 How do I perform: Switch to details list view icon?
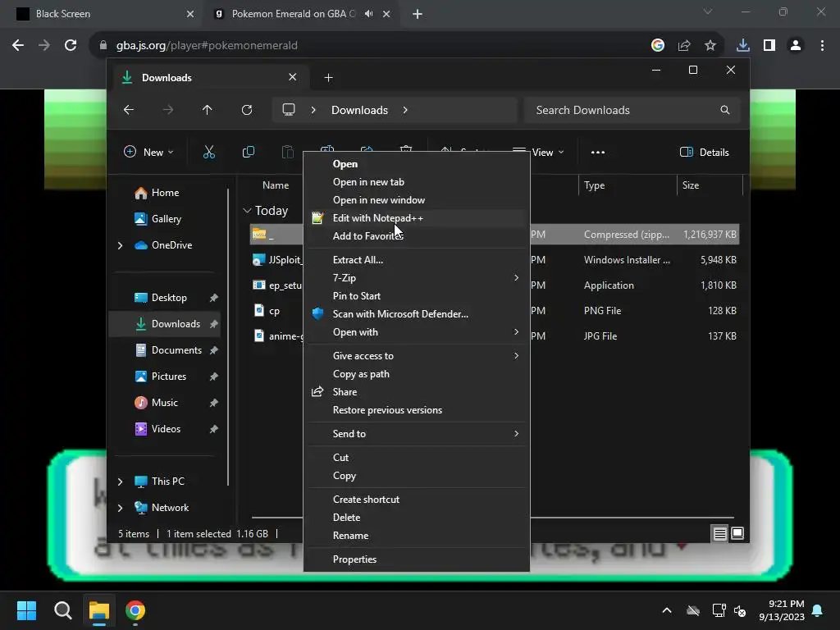(x=719, y=533)
